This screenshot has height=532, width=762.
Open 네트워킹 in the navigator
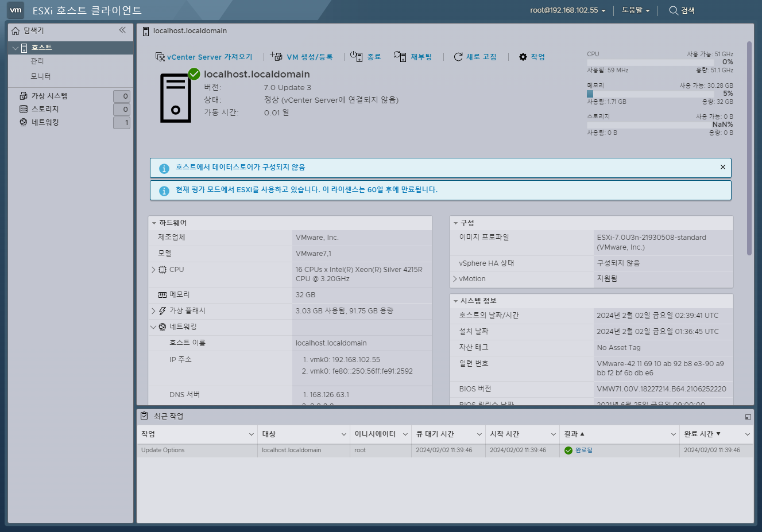pos(45,122)
